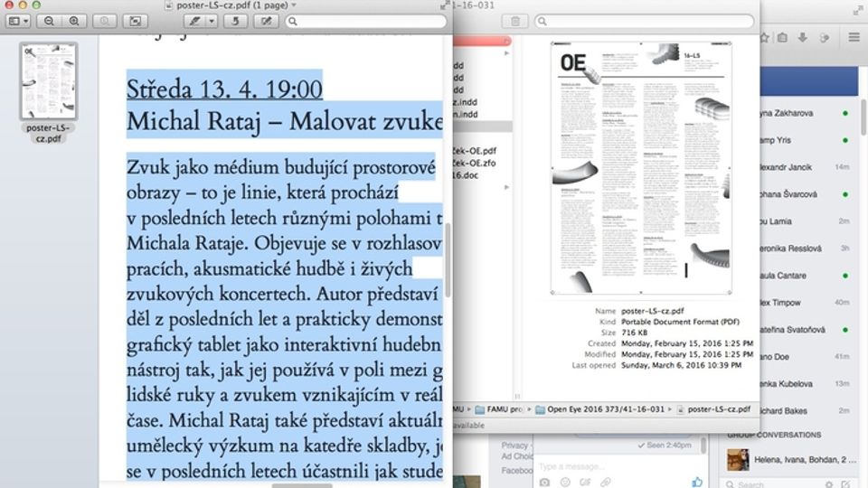Rotate the page with the rotate button
The height and width of the screenshot is (488, 868).
coord(235,21)
